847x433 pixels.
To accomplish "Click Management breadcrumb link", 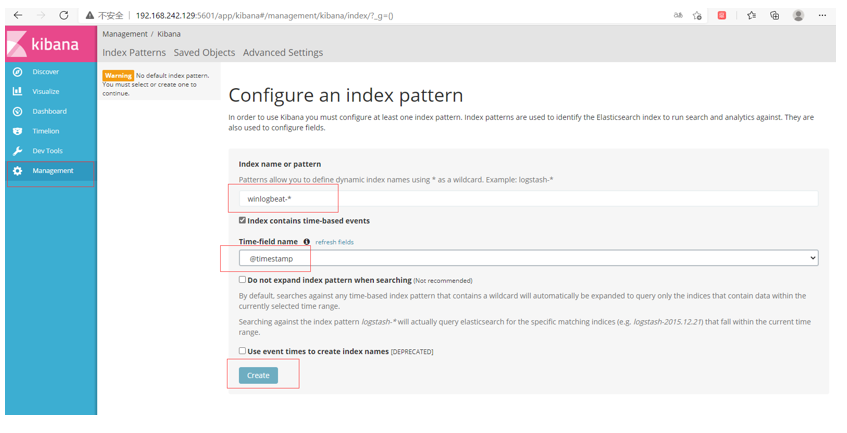I will [x=125, y=34].
